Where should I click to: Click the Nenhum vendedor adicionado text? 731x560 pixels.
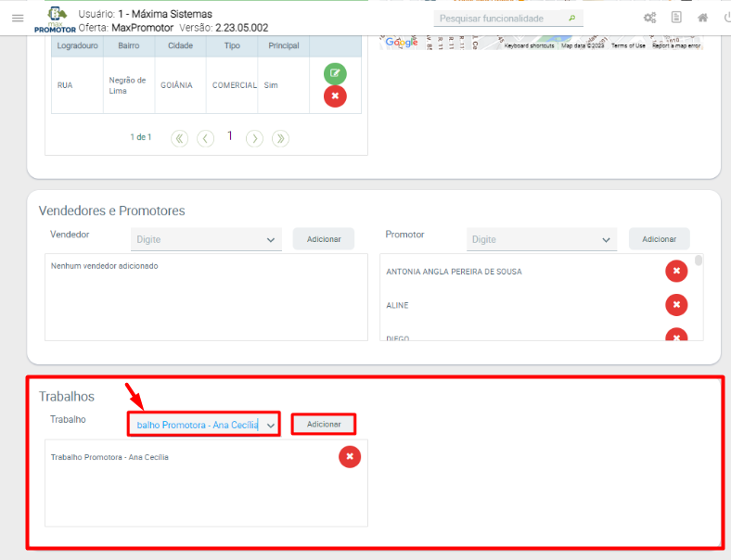click(105, 266)
